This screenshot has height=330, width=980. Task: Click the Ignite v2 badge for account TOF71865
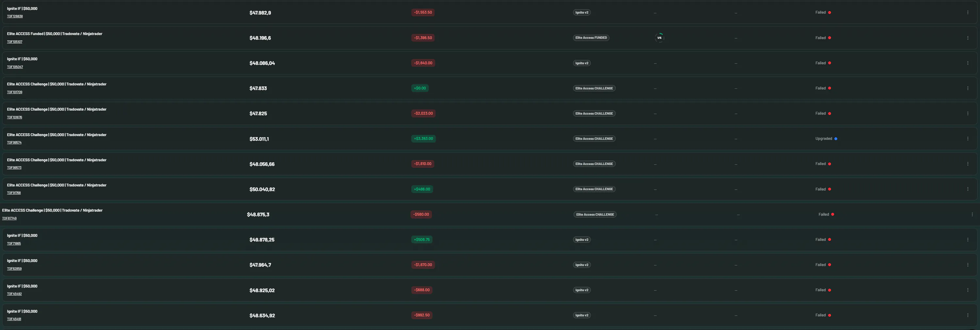coord(582,240)
